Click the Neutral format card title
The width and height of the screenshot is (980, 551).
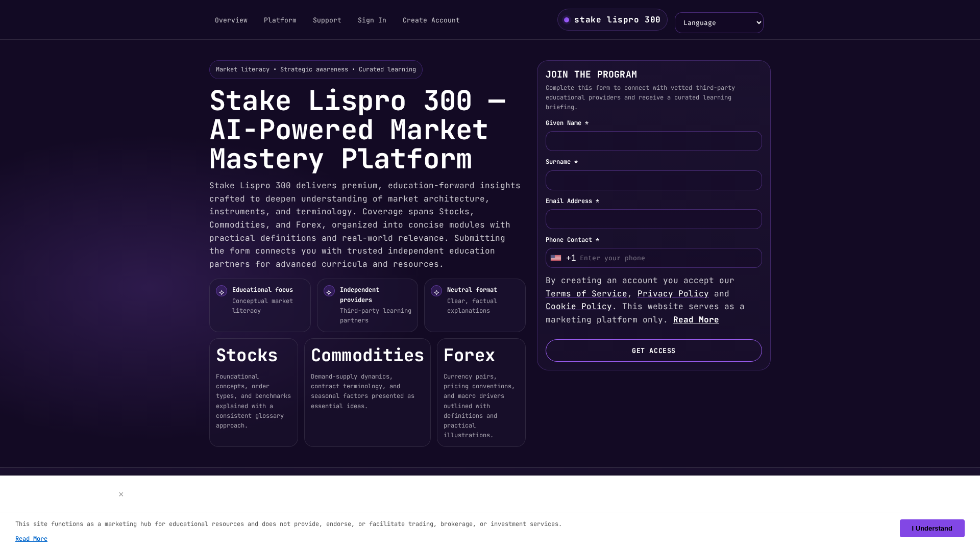click(472, 290)
